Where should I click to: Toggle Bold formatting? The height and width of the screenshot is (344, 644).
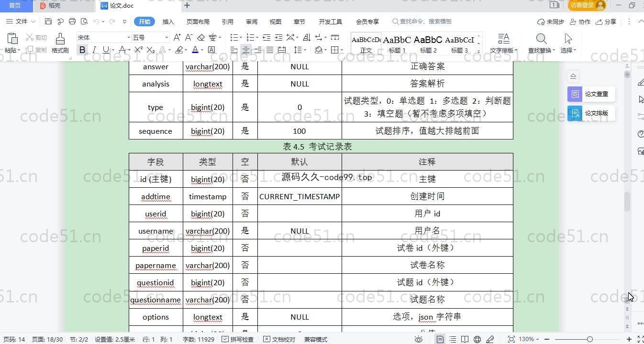[82, 50]
